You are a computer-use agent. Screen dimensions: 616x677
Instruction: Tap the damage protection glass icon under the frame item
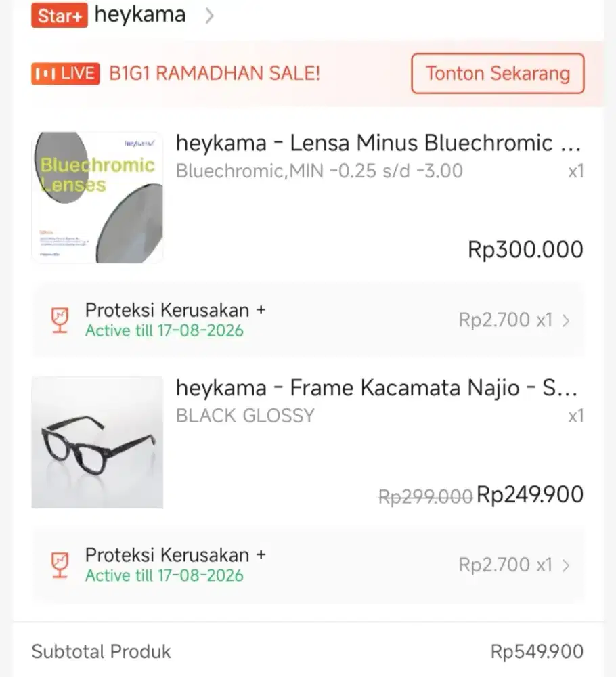[61, 565]
